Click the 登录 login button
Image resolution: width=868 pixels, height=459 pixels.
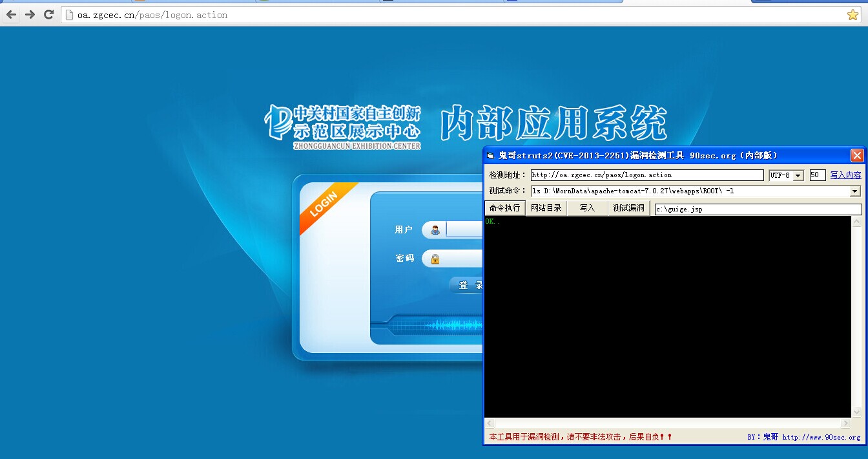pyautogui.click(x=467, y=285)
